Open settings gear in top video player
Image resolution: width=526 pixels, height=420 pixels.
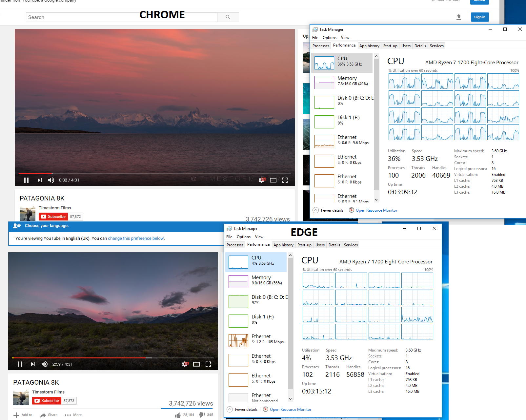pyautogui.click(x=262, y=180)
